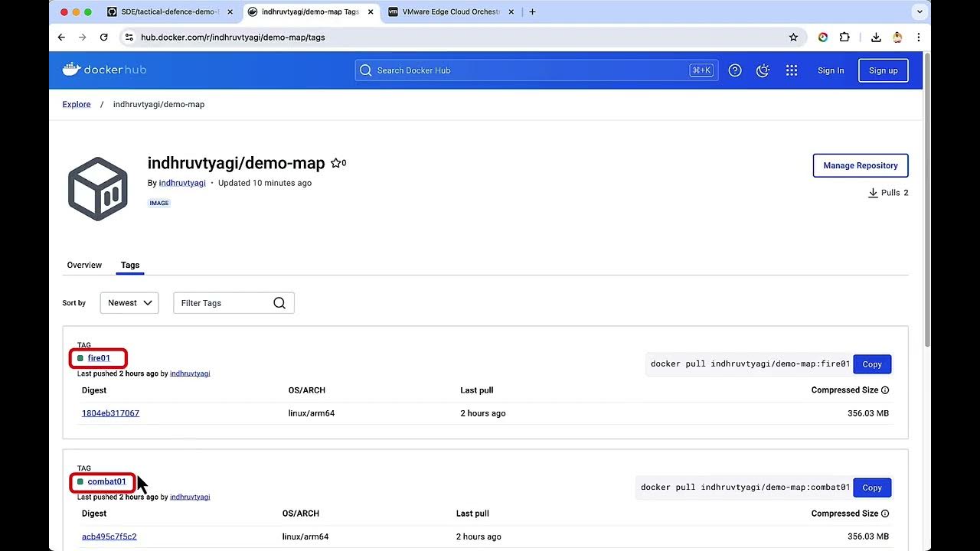Reload the page
Viewport: 980px width, 551px height.
tap(104, 37)
